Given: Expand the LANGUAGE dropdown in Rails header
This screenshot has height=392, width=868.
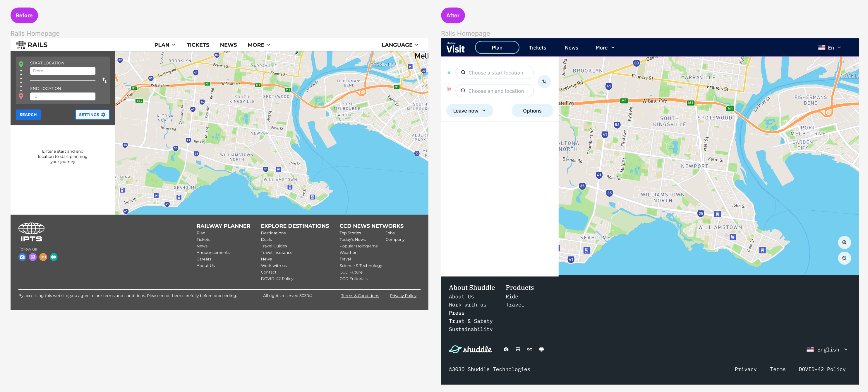Looking at the screenshot, I should 400,45.
